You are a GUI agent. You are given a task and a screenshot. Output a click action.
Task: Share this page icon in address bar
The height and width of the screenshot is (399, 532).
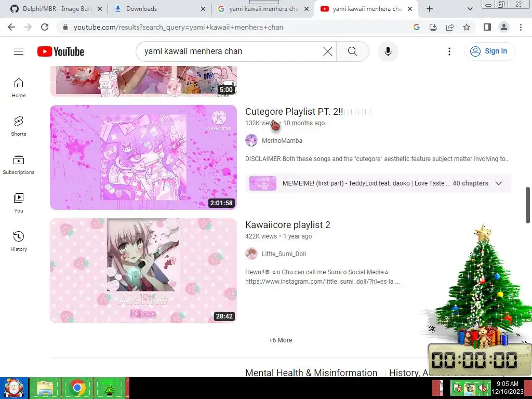coord(450,27)
